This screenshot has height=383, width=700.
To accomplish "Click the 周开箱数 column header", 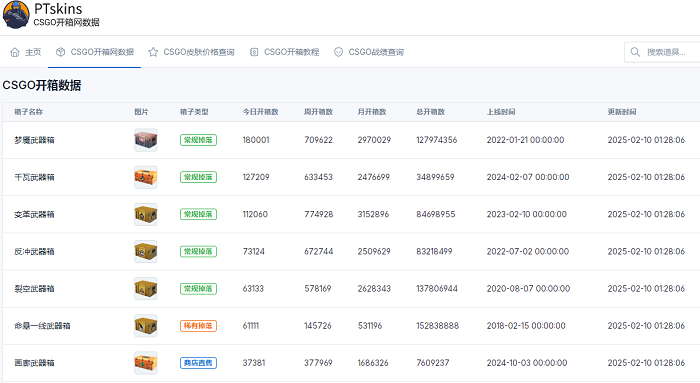I will [x=318, y=112].
